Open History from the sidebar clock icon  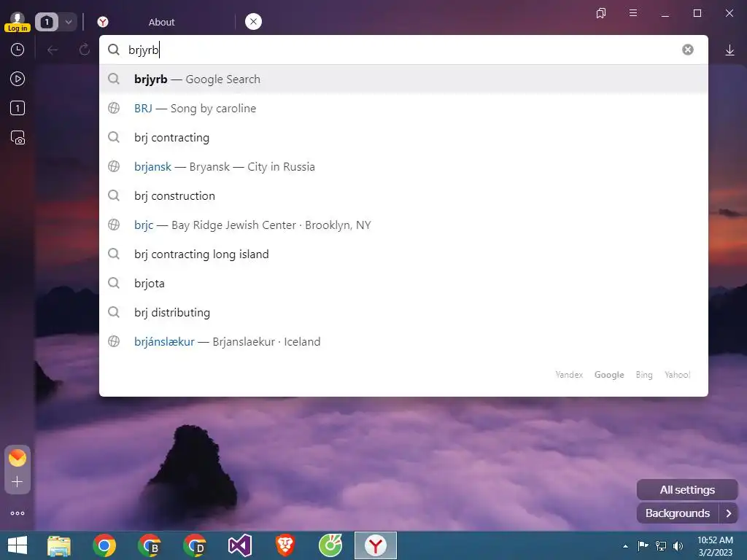click(18, 50)
